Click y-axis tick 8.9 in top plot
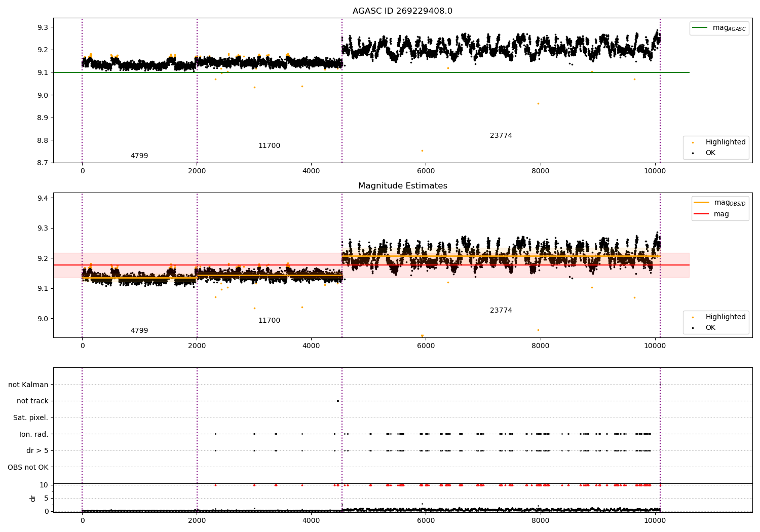 point(42,118)
